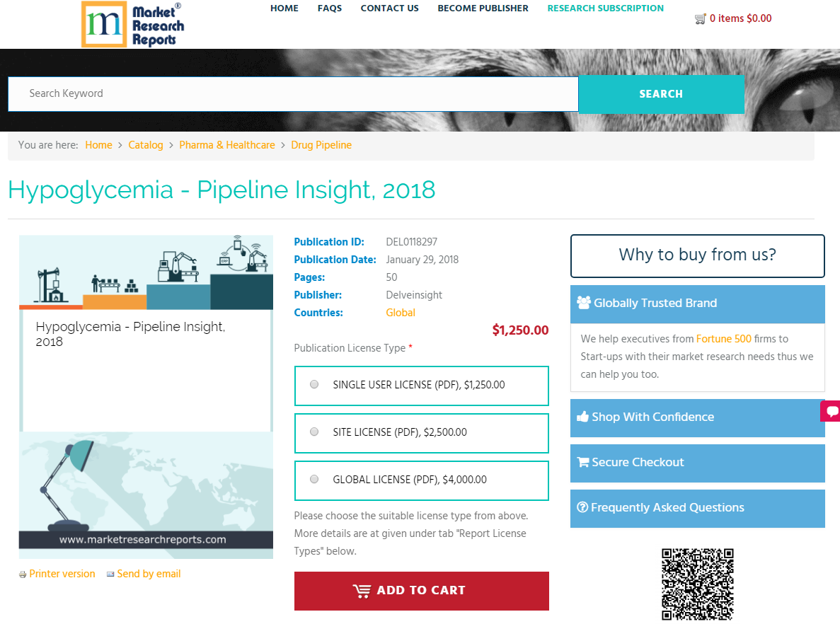The image size is (840, 624).
Task: Click the Why to buy from us heading box
Action: click(698, 255)
